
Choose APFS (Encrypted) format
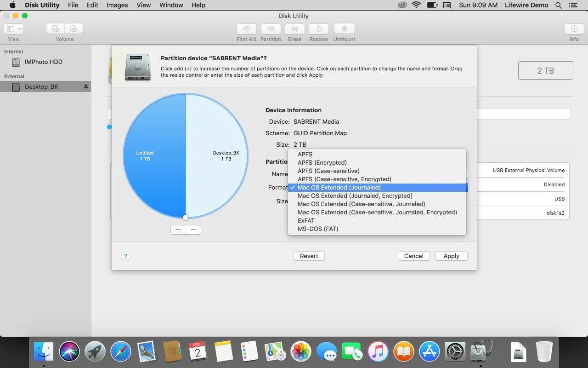click(x=377, y=162)
